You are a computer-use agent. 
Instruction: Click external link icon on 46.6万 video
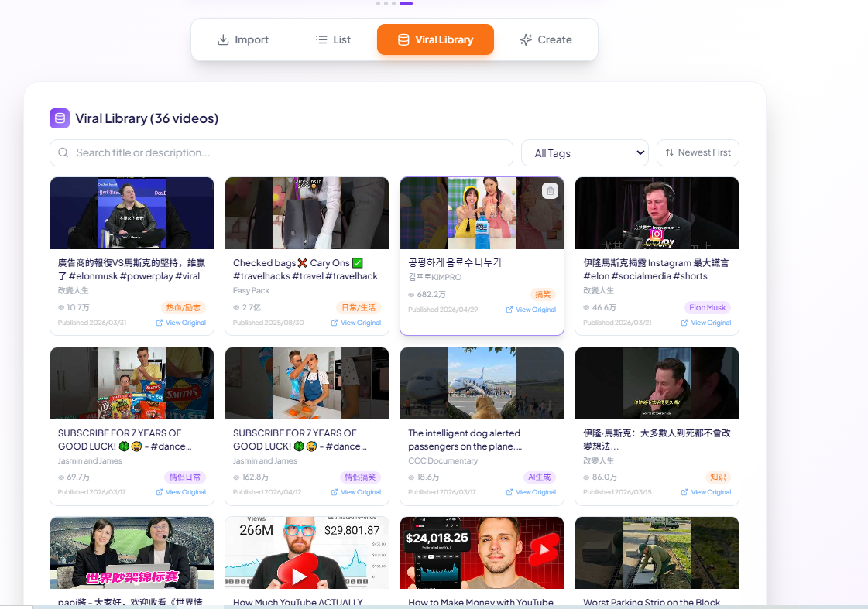(684, 323)
